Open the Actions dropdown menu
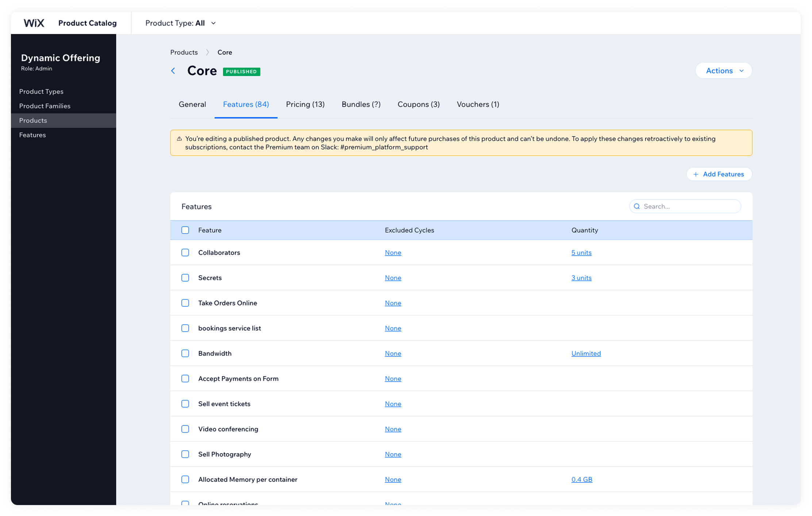This screenshot has width=812, height=516. 724,70
